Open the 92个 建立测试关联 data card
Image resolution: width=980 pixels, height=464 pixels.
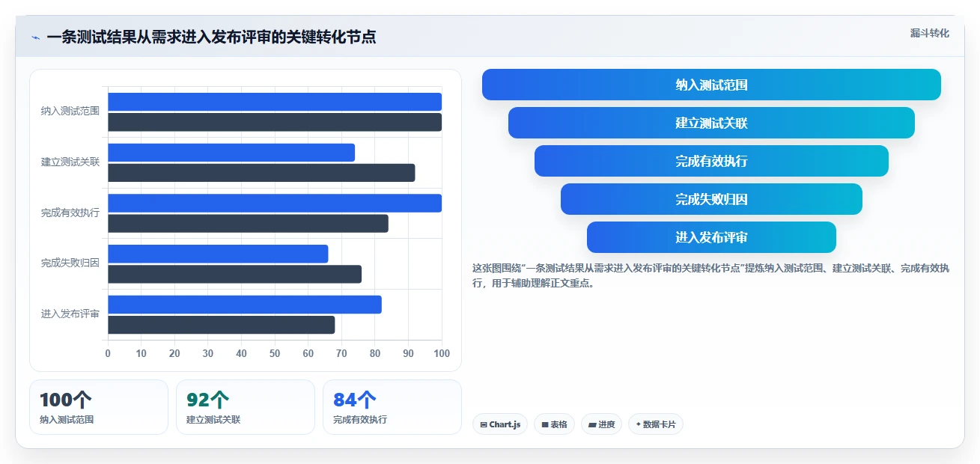tap(246, 407)
